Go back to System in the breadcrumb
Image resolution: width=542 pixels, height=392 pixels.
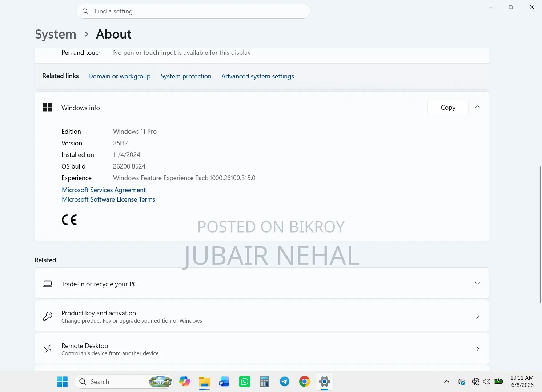pos(56,34)
